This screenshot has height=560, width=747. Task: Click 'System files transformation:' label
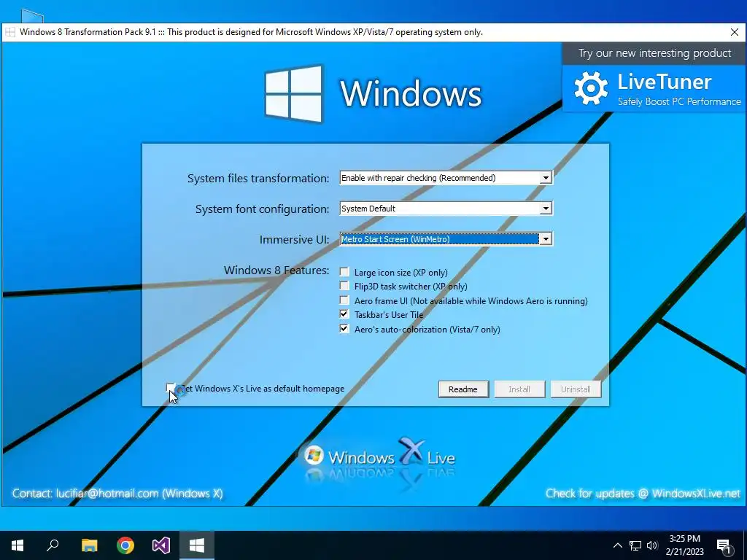[x=258, y=179]
